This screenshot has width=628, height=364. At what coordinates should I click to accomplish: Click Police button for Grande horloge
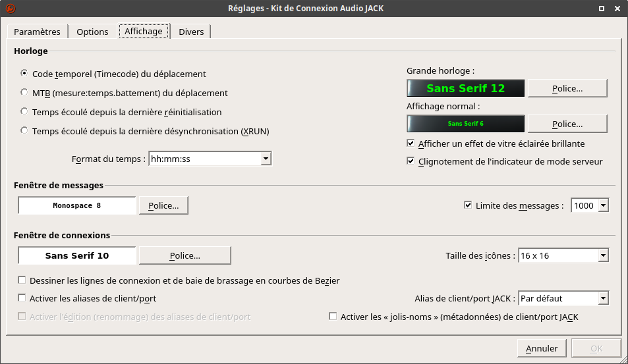pyautogui.click(x=567, y=88)
